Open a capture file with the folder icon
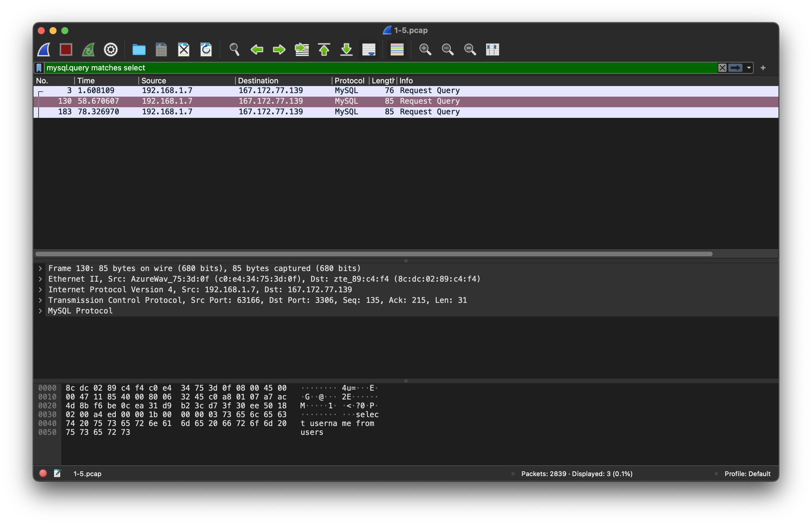Screen dimensions: 812x525 coord(139,50)
